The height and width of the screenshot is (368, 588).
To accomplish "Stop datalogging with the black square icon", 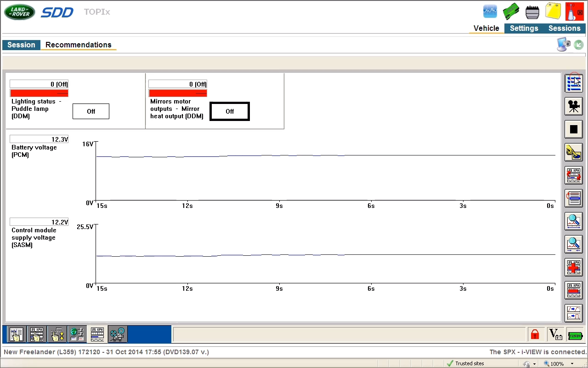I will click(x=573, y=129).
